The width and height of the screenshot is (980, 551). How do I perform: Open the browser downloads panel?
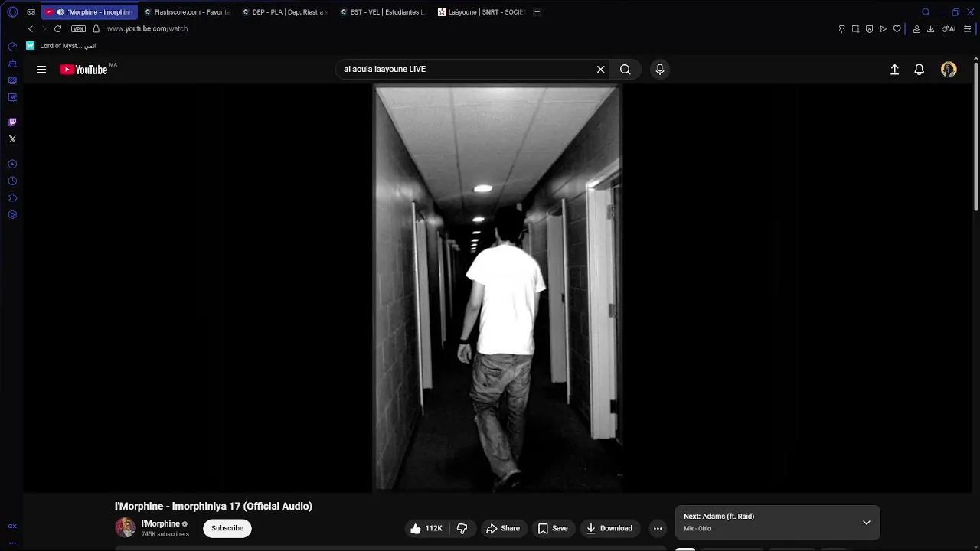pos(930,29)
